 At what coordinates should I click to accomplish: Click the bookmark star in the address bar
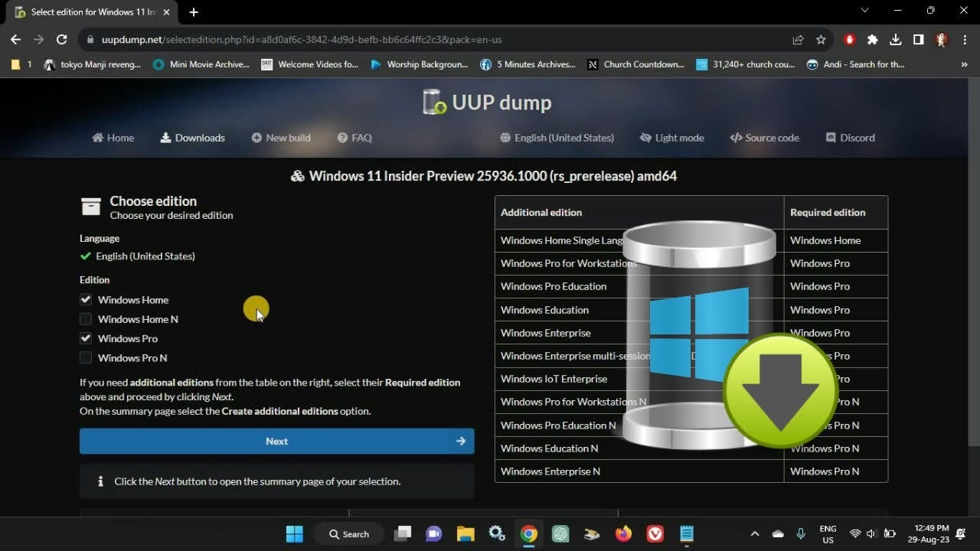[820, 39]
